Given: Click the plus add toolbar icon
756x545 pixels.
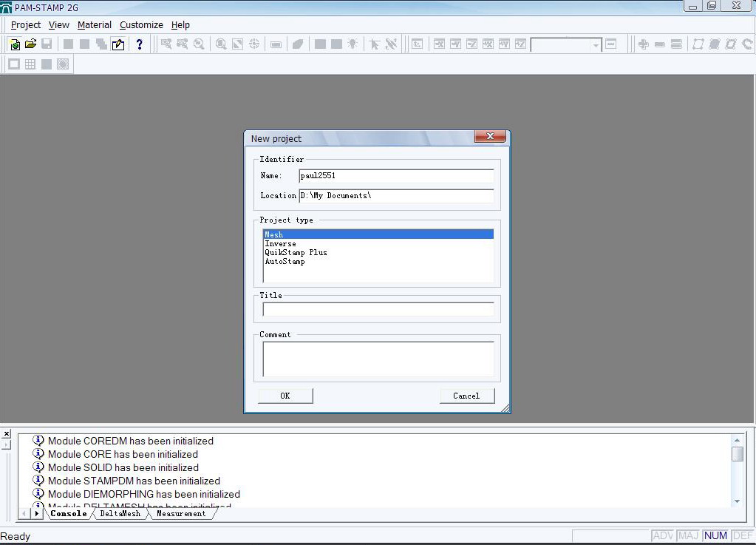Looking at the screenshot, I should (643, 44).
